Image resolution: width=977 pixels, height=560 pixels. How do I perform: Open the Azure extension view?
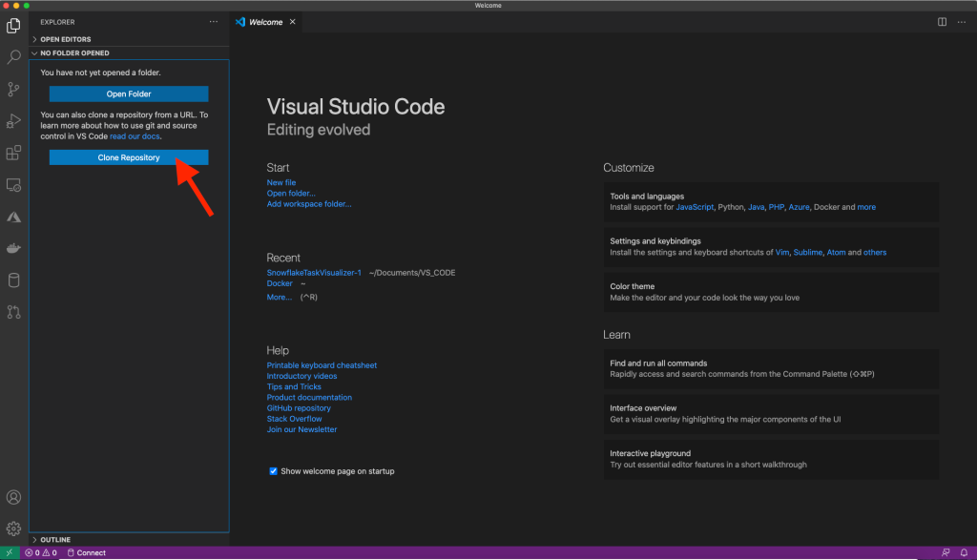coord(13,217)
